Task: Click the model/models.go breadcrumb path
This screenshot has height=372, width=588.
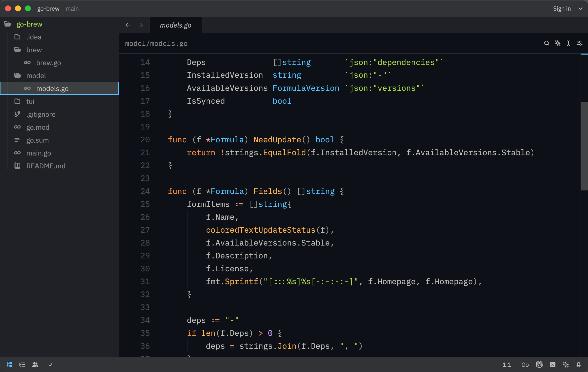Action: (156, 43)
